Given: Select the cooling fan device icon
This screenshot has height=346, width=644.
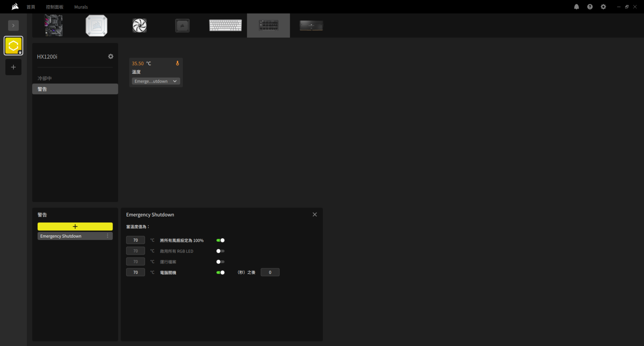Looking at the screenshot, I should pyautogui.click(x=139, y=26).
